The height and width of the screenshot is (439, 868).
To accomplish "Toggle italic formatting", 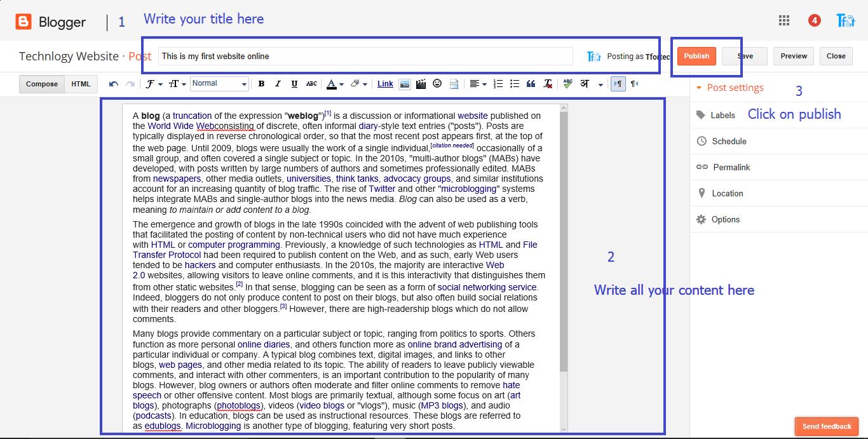I will click(278, 84).
